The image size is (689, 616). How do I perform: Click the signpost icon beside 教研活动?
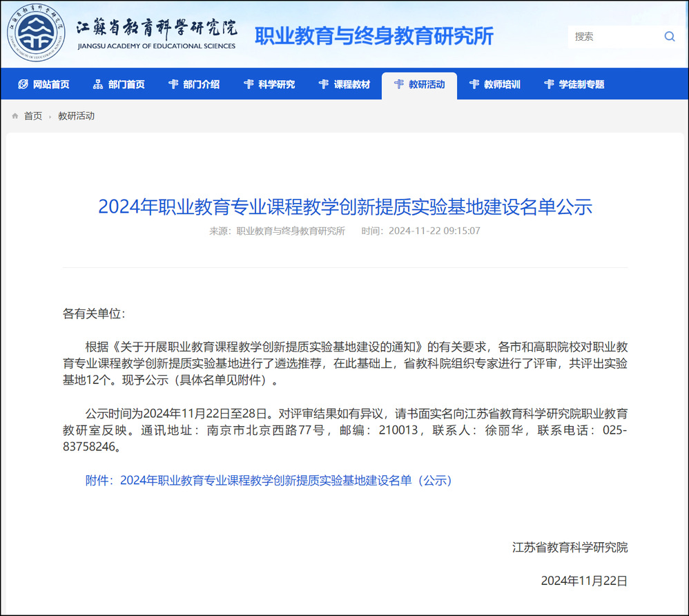[399, 84]
